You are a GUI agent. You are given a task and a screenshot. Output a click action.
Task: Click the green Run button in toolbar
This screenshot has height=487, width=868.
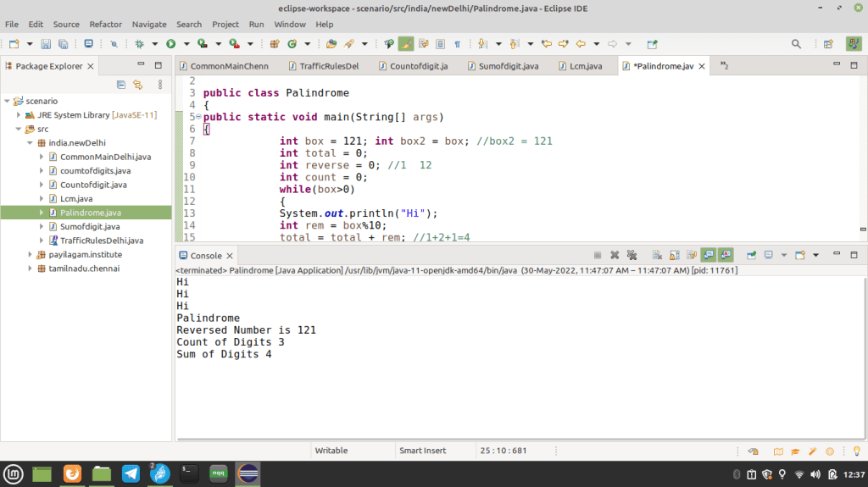coord(171,44)
